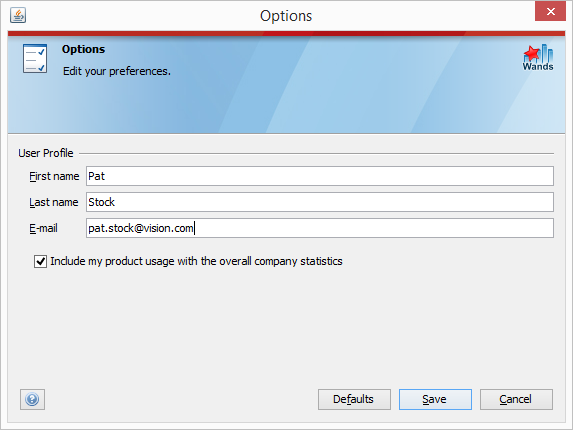
Task: Click the Options window title bar text
Action: pyautogui.click(x=286, y=16)
